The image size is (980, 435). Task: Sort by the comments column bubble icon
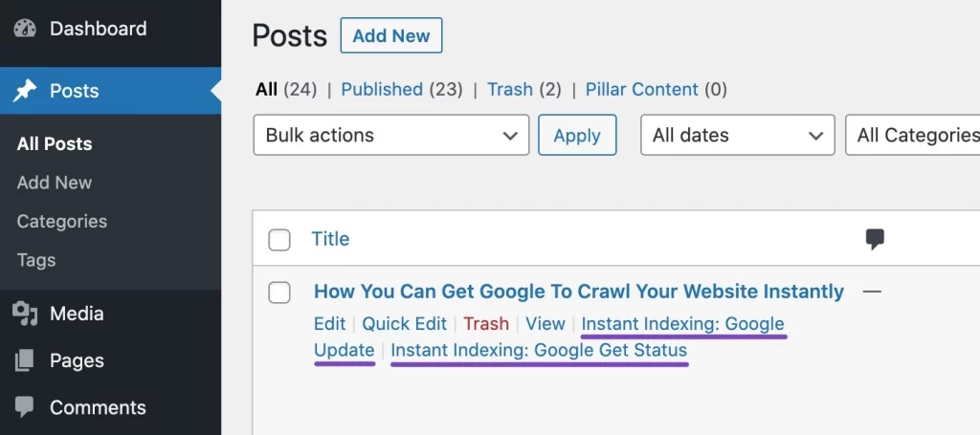click(874, 239)
